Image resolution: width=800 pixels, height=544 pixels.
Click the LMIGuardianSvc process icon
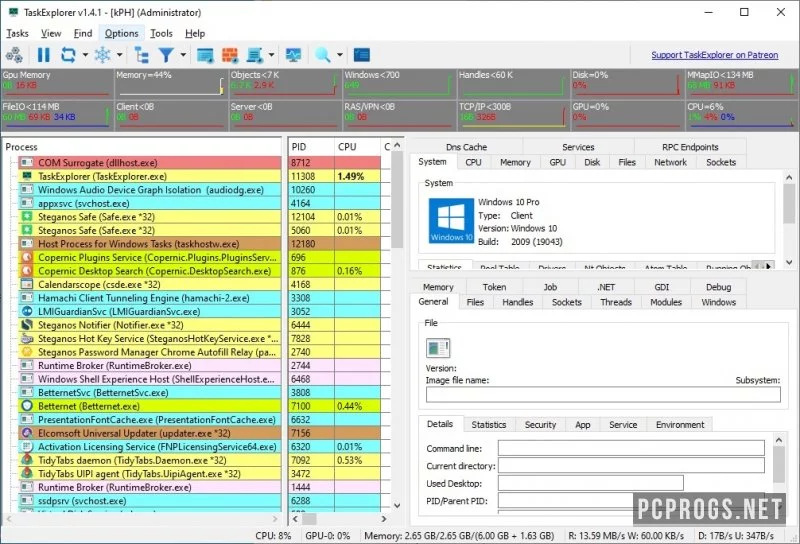click(27, 311)
